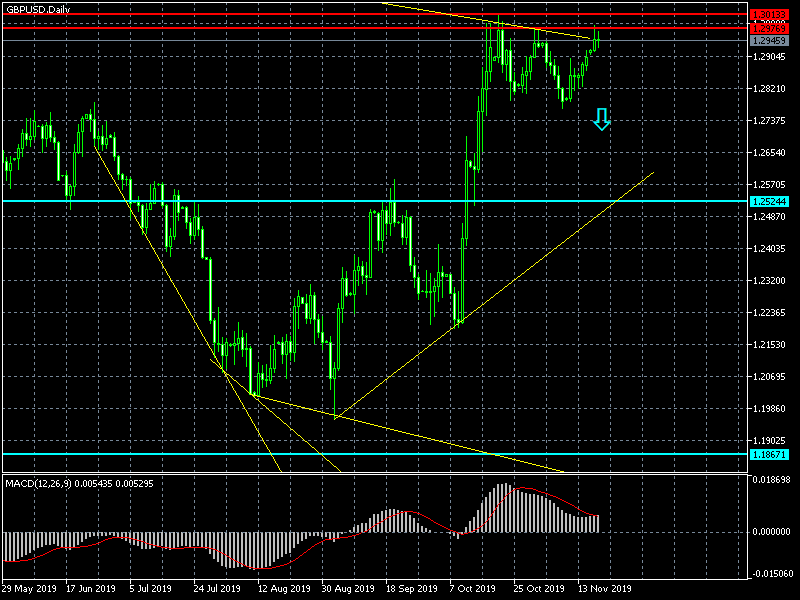
Task: Click the 1.22365 price axis value
Action: click(769, 313)
